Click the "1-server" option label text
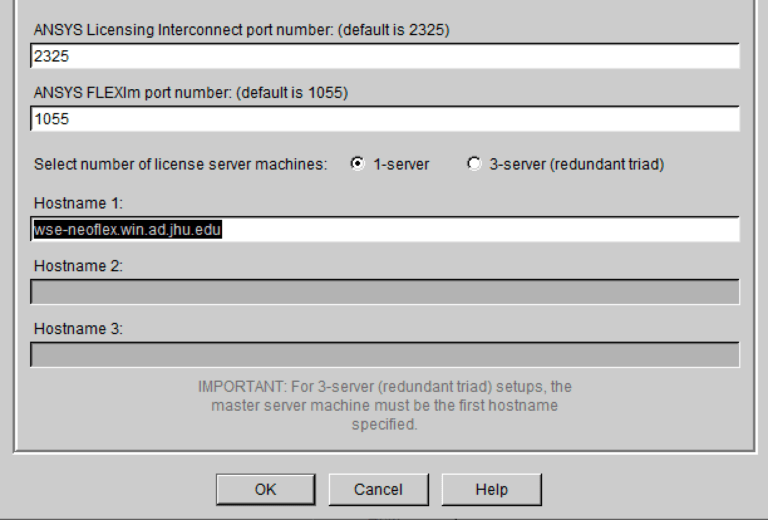768x520 pixels. pyautogui.click(x=401, y=164)
